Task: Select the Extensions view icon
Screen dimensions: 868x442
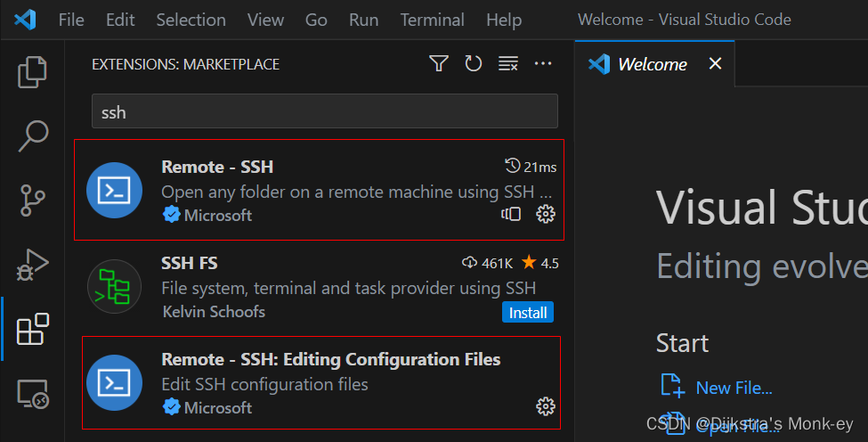Action: click(32, 329)
